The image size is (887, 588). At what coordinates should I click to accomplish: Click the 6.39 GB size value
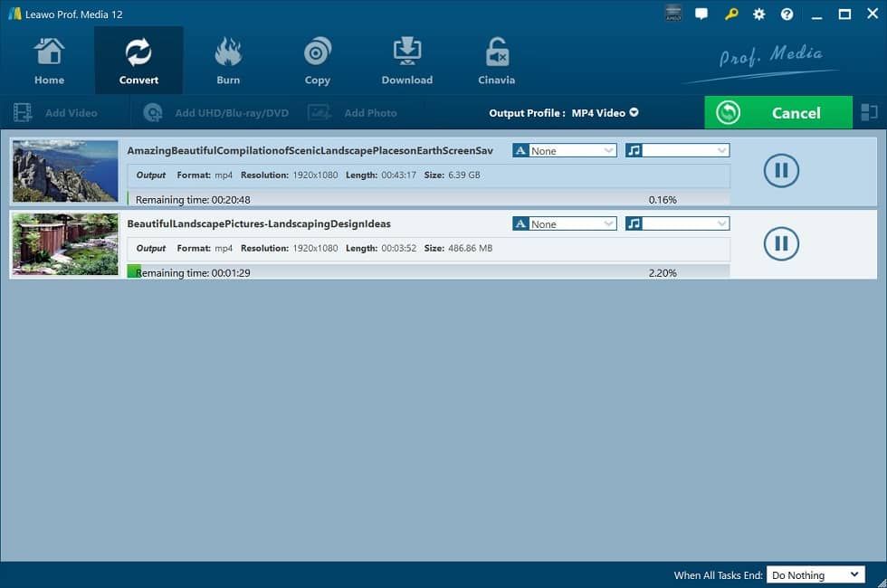[463, 175]
